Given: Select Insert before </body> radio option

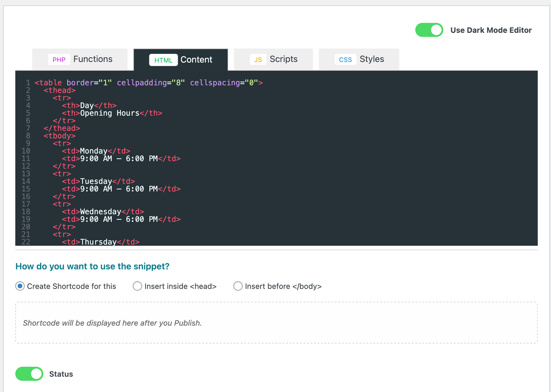Looking at the screenshot, I should [x=238, y=286].
